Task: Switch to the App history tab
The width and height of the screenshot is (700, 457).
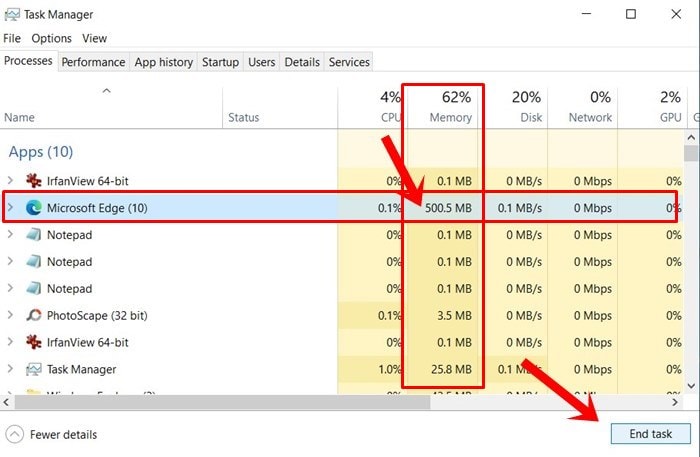Action: [x=164, y=62]
